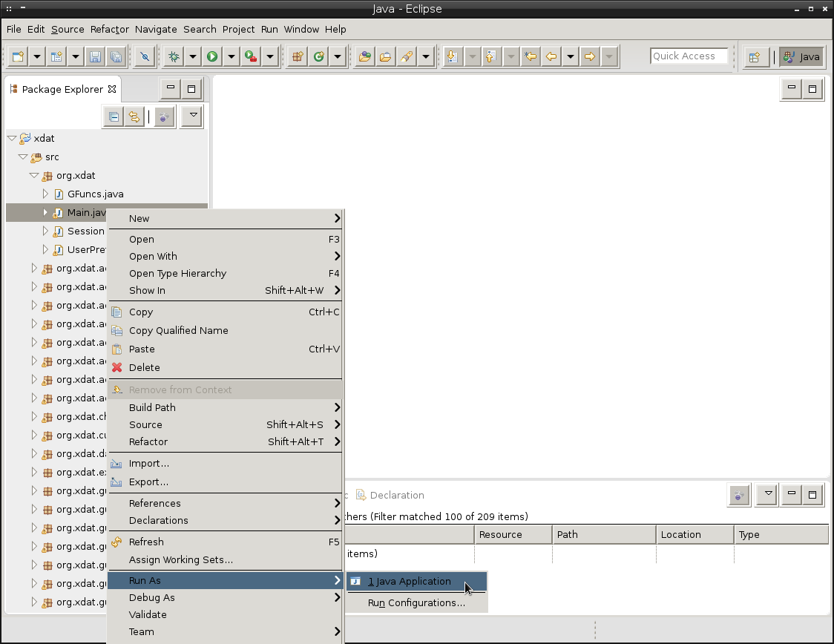The height and width of the screenshot is (644, 834).
Task: Click Refresh in the context menu
Action: point(225,542)
